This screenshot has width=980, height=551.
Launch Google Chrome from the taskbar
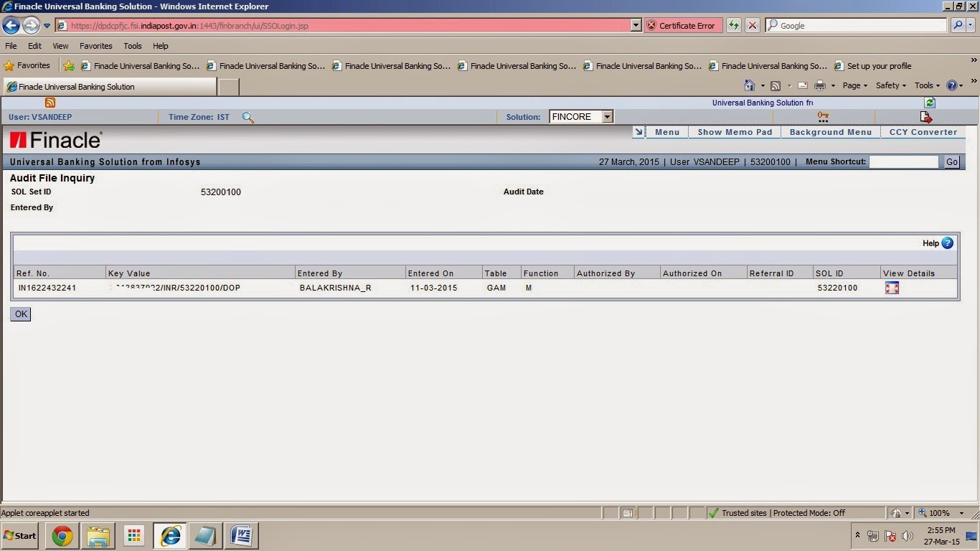[x=62, y=535]
